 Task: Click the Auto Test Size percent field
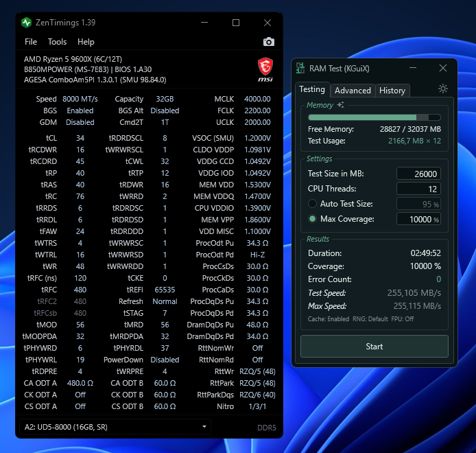[x=418, y=204]
